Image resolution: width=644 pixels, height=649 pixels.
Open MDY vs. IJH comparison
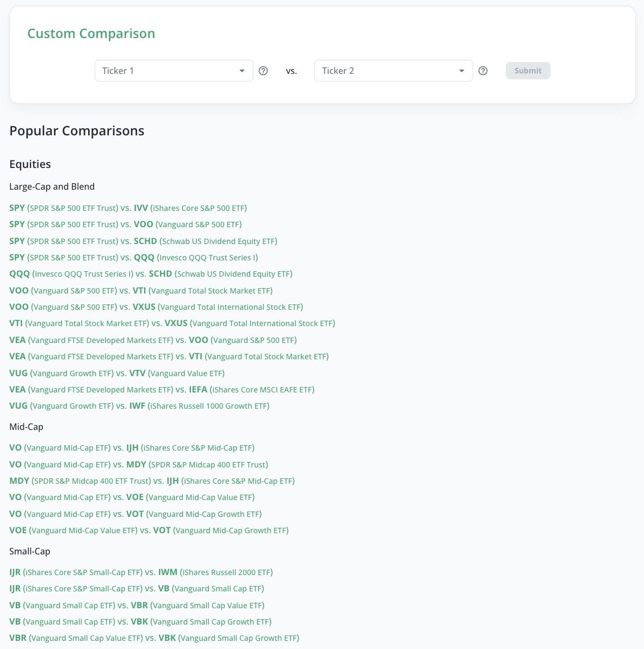click(x=152, y=481)
